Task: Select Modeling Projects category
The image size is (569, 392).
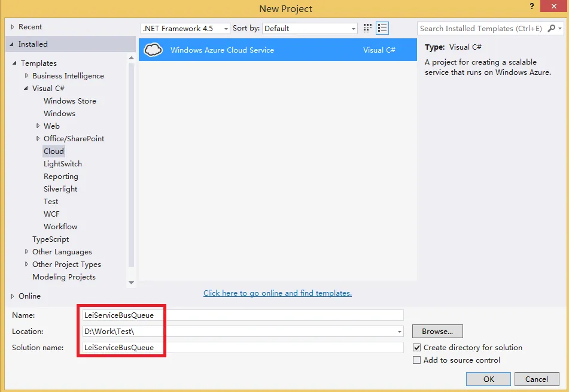Action: pos(64,277)
